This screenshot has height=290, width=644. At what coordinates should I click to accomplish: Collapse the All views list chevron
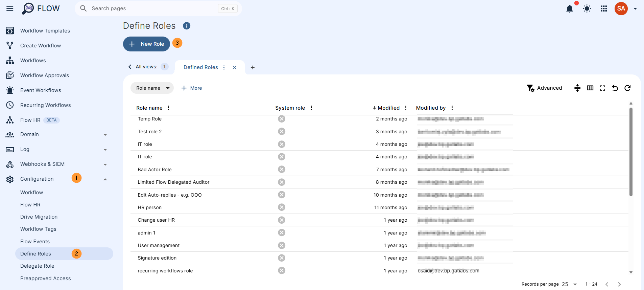[130, 67]
